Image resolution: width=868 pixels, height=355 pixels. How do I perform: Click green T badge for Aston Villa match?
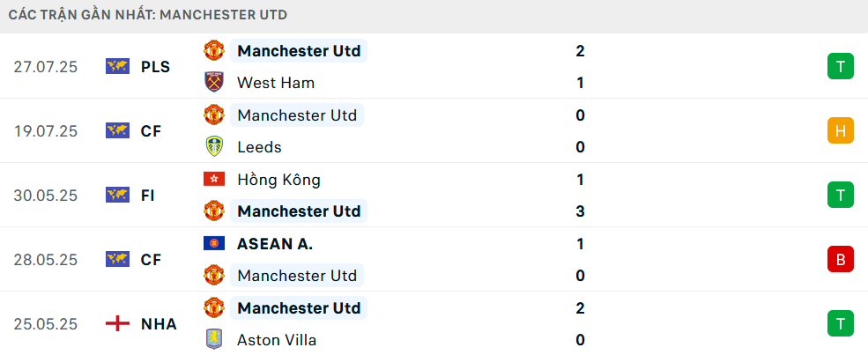point(841,323)
